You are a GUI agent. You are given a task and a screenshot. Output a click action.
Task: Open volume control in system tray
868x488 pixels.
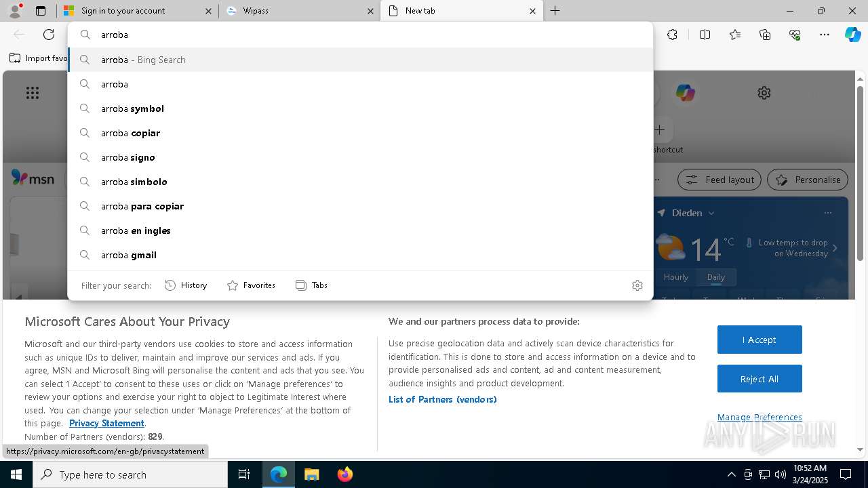(x=781, y=474)
